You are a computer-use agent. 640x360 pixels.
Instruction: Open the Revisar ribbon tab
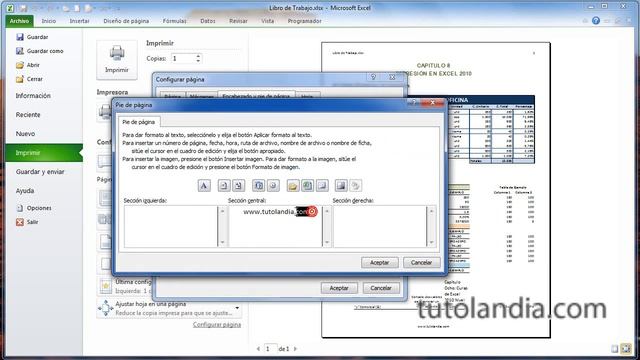coord(238,21)
